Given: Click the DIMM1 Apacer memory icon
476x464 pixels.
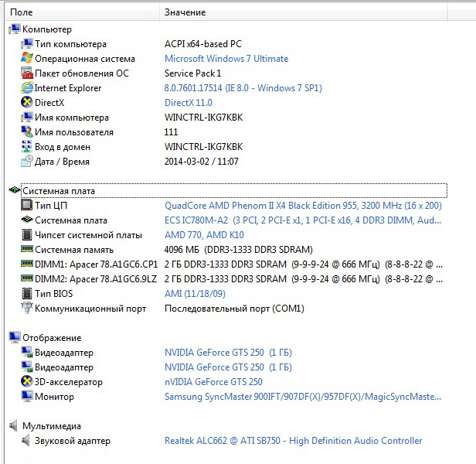Looking at the screenshot, I should tap(27, 264).
